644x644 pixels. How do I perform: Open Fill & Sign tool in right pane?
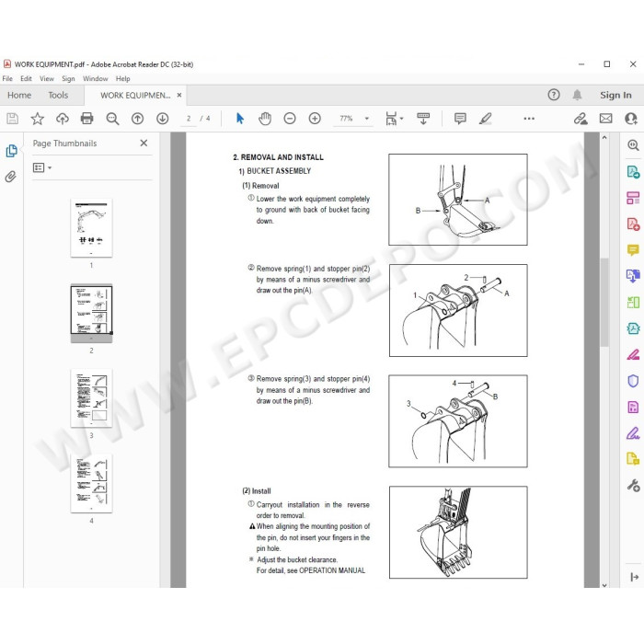pyautogui.click(x=633, y=433)
